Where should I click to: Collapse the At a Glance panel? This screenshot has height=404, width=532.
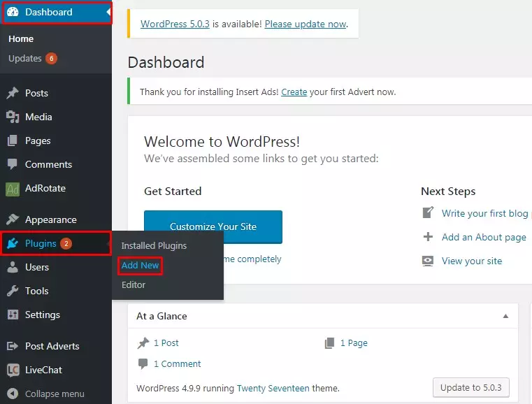(x=505, y=316)
